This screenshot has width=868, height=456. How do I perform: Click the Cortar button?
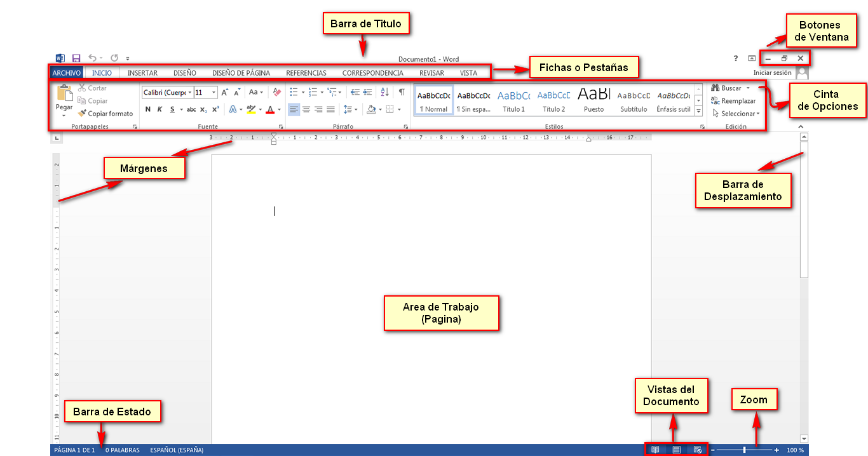(92, 88)
